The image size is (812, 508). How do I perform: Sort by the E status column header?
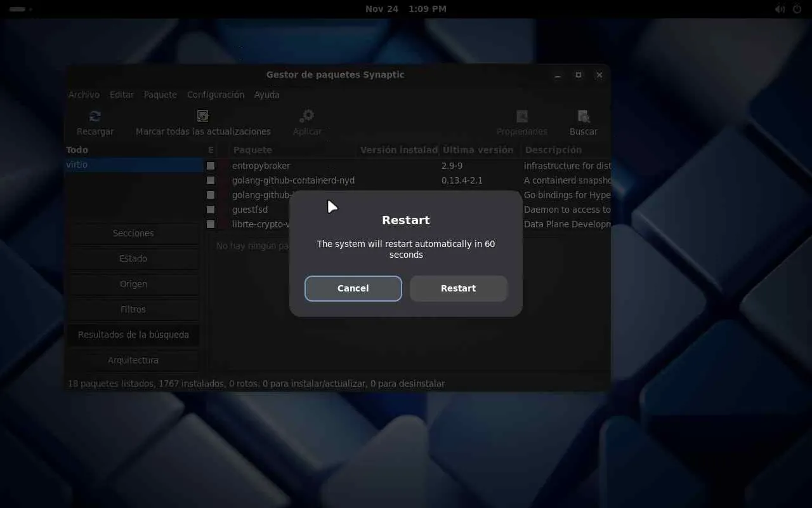click(x=211, y=150)
